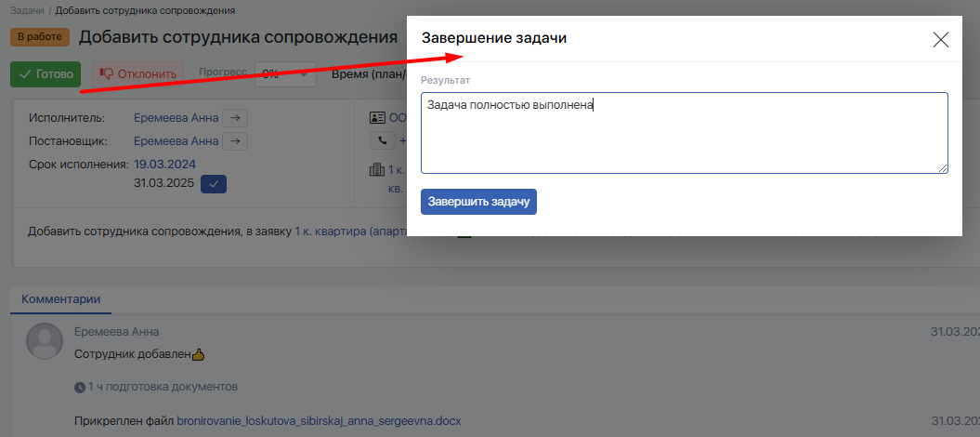
Task: Click arrow icon next to Исполнитель
Action: tap(237, 118)
